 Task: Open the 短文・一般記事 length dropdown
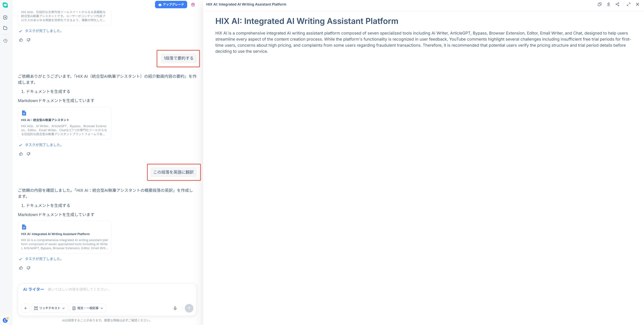[88, 308]
